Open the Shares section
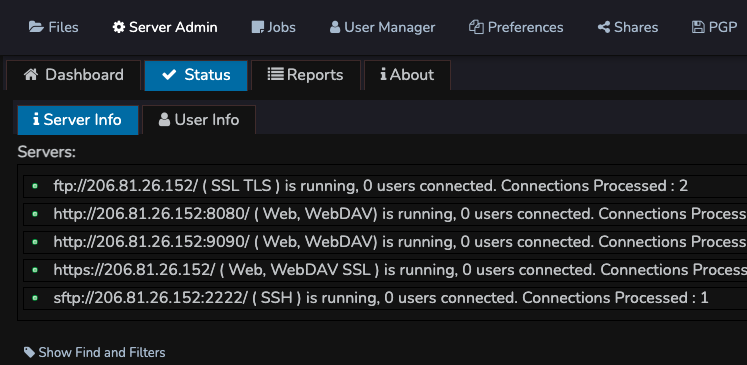The width and height of the screenshot is (747, 365). [628, 27]
